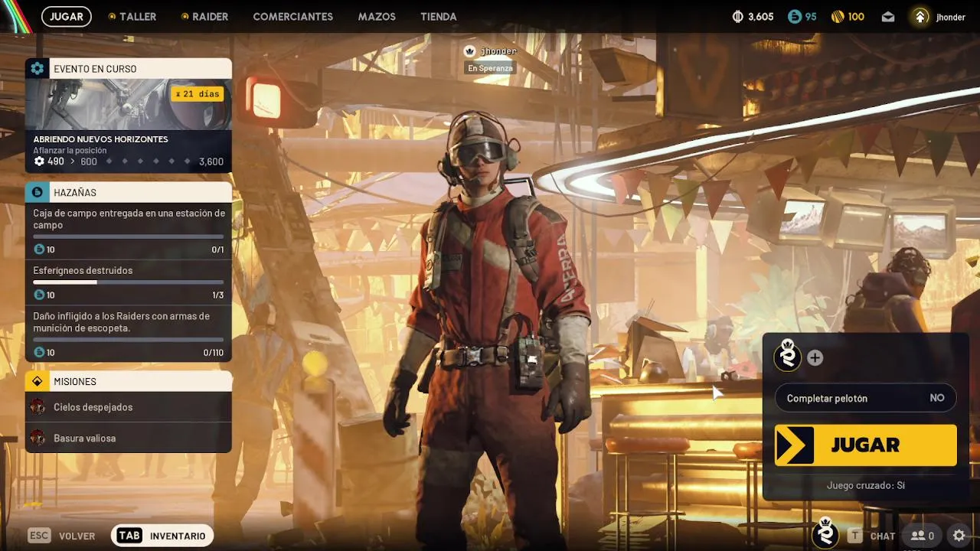Click the Basura valiosa mission portrait icon
The width and height of the screenshot is (980, 551).
(38, 439)
